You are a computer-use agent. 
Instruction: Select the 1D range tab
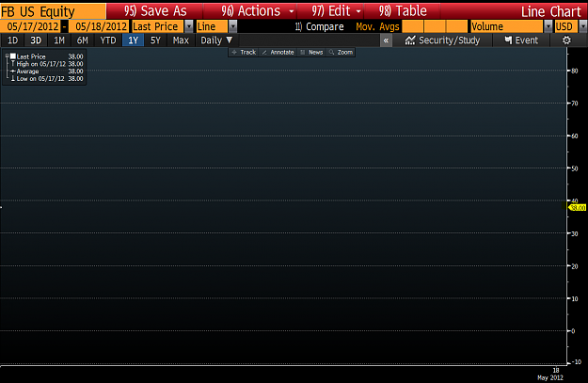pos(13,40)
